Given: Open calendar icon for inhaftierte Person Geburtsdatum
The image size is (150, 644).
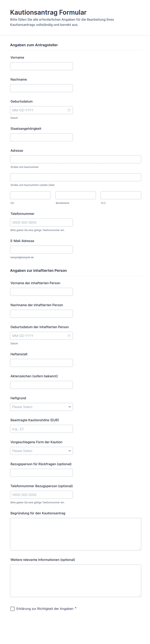Looking at the screenshot, I should pos(69,336).
